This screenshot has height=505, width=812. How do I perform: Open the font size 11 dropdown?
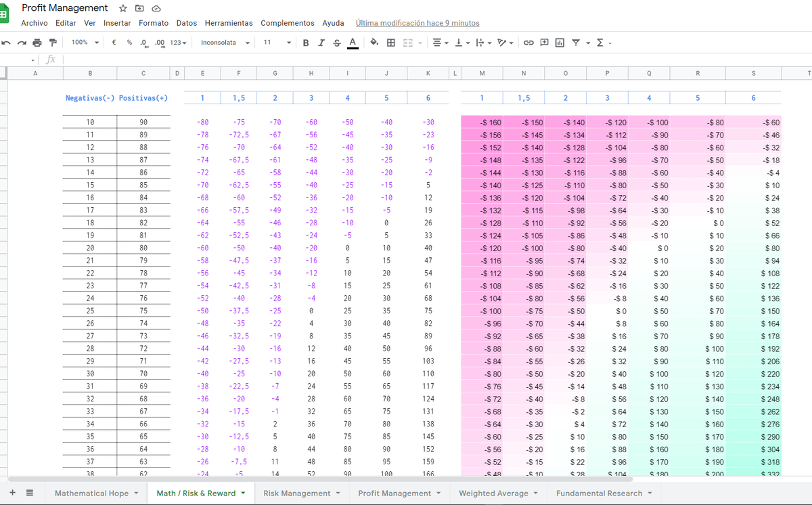pos(277,43)
